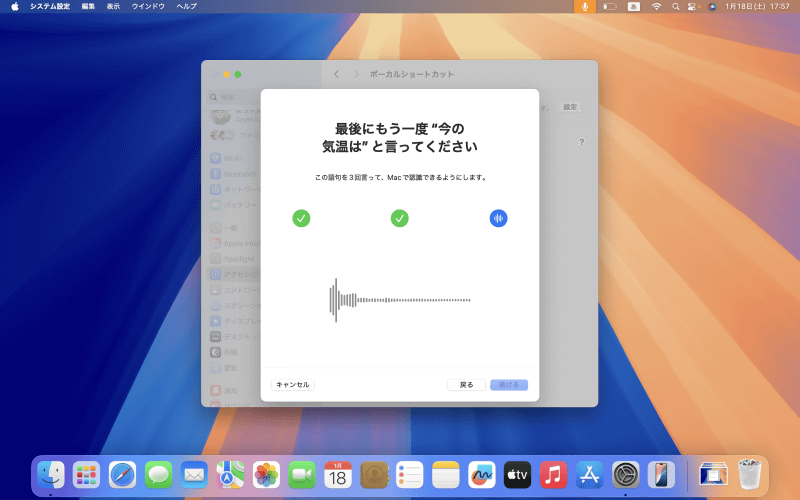
Task: Open Safari from the Dock
Action: click(122, 474)
